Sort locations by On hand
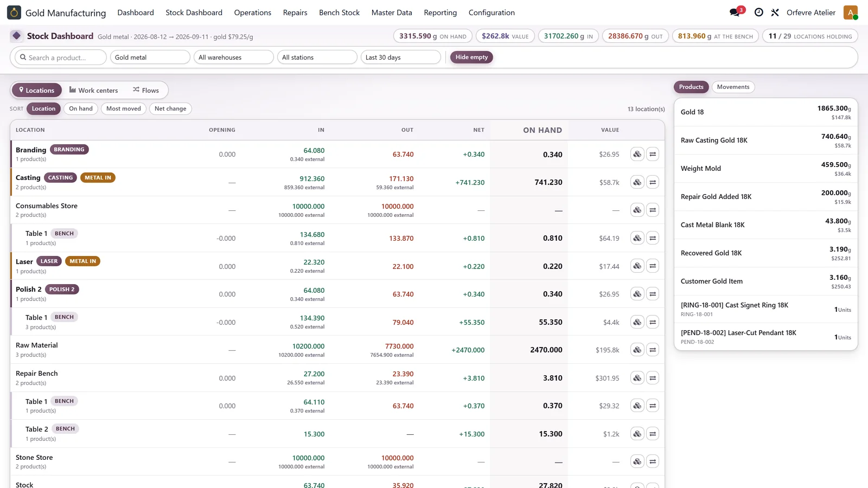The width and height of the screenshot is (868, 488). [81, 108]
